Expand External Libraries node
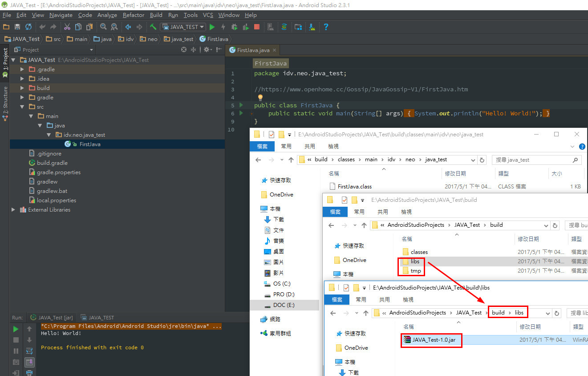The width and height of the screenshot is (588, 376). 13,210
